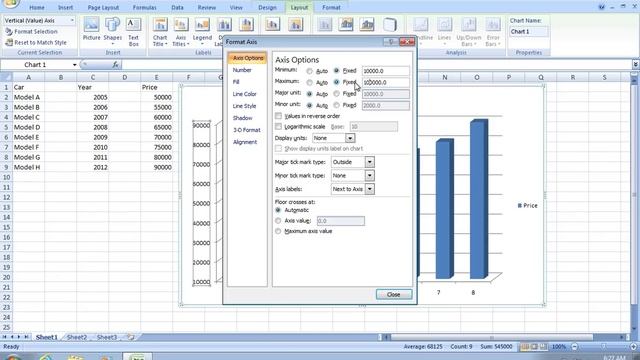Click Reset to Match Style
The height and width of the screenshot is (360, 640).
36,42
